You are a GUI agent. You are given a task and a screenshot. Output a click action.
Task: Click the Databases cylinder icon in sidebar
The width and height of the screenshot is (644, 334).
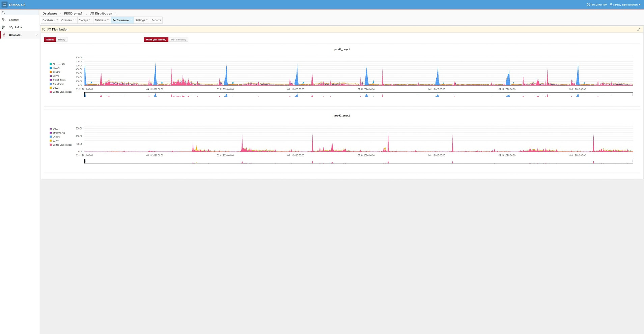pyautogui.click(x=4, y=35)
